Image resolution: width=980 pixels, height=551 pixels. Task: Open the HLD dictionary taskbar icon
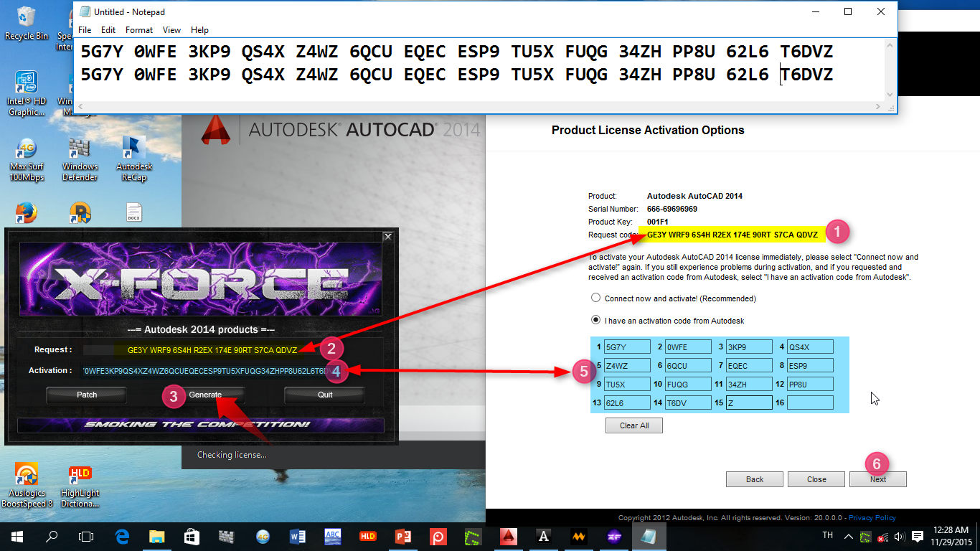tap(368, 536)
